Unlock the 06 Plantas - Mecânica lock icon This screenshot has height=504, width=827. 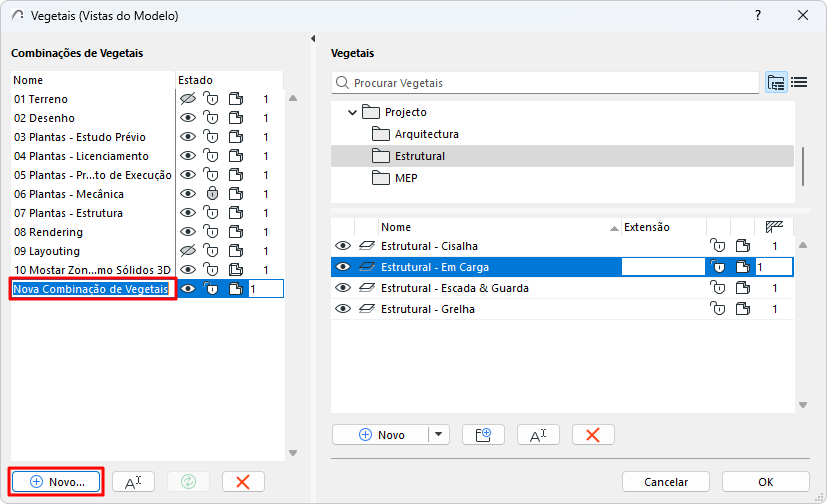click(211, 194)
